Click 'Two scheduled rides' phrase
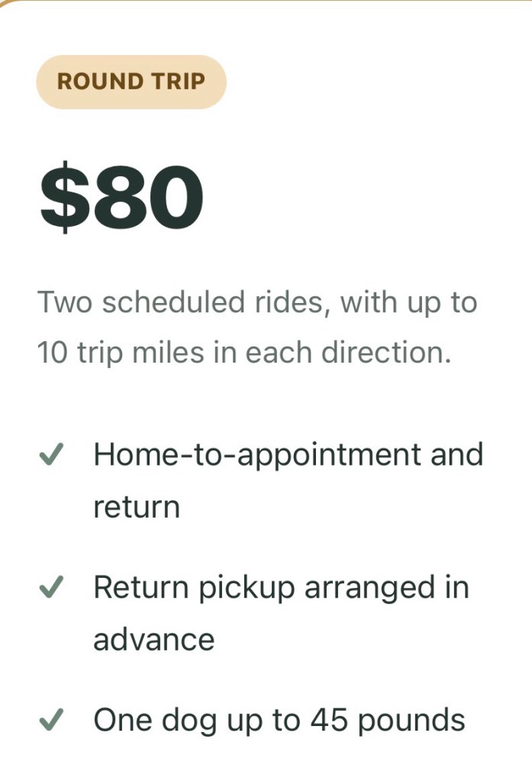Screen dimensions: 532x781 click(180, 302)
